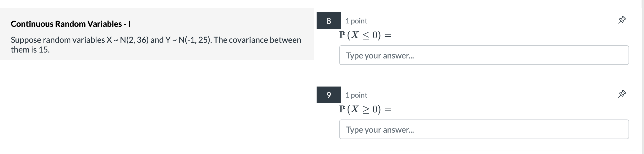The width and height of the screenshot is (644, 154).
Task: Click the vertical scrollbar at right edge
Action: pos(643,77)
